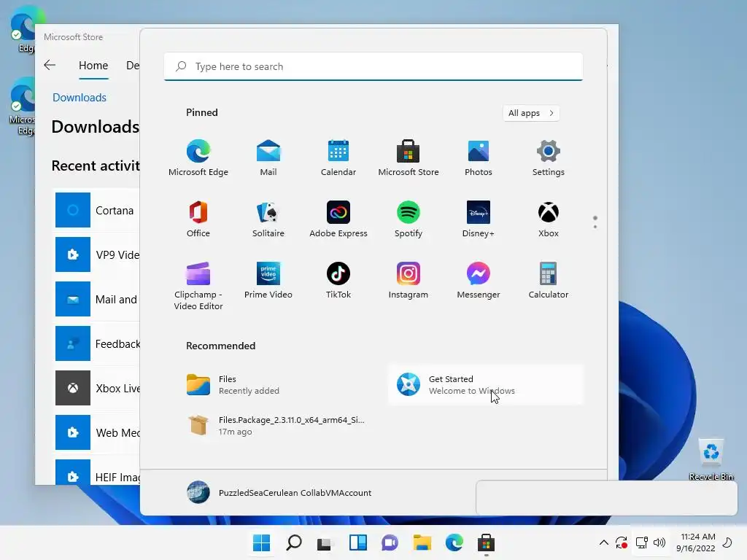This screenshot has height=560, width=747.
Task: Open the clock showing 11:24 AM
Action: [695, 542]
